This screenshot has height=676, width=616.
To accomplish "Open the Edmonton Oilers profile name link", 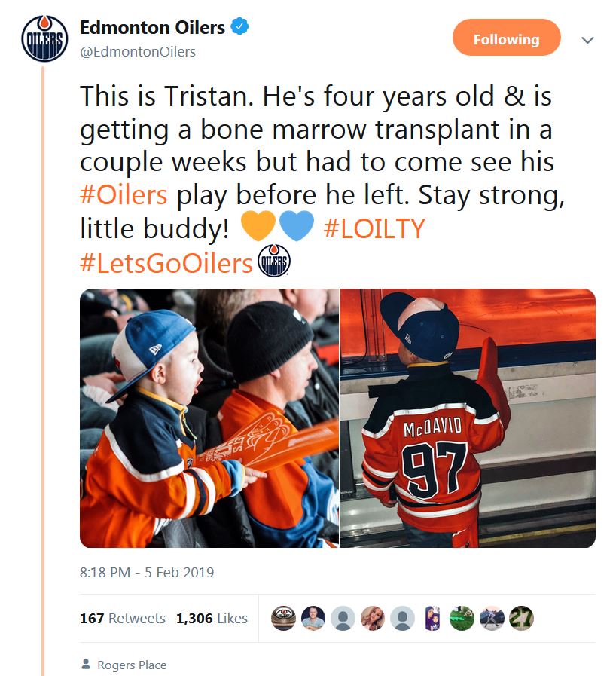I will (x=152, y=28).
